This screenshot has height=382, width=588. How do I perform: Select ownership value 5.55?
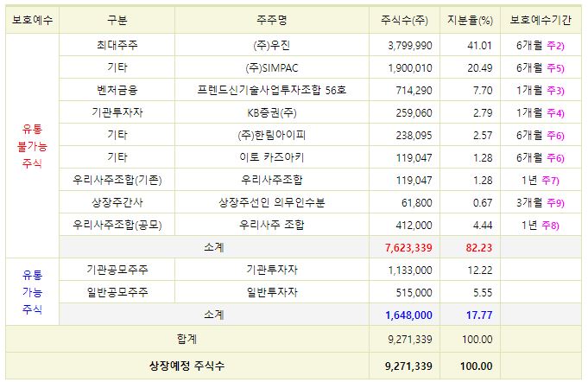click(483, 293)
